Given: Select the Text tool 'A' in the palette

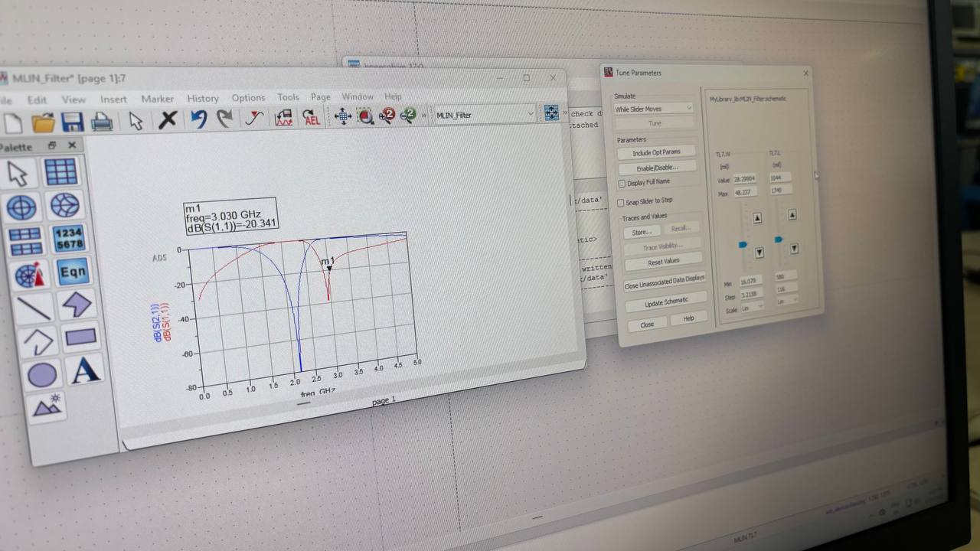Looking at the screenshot, I should (x=84, y=370).
